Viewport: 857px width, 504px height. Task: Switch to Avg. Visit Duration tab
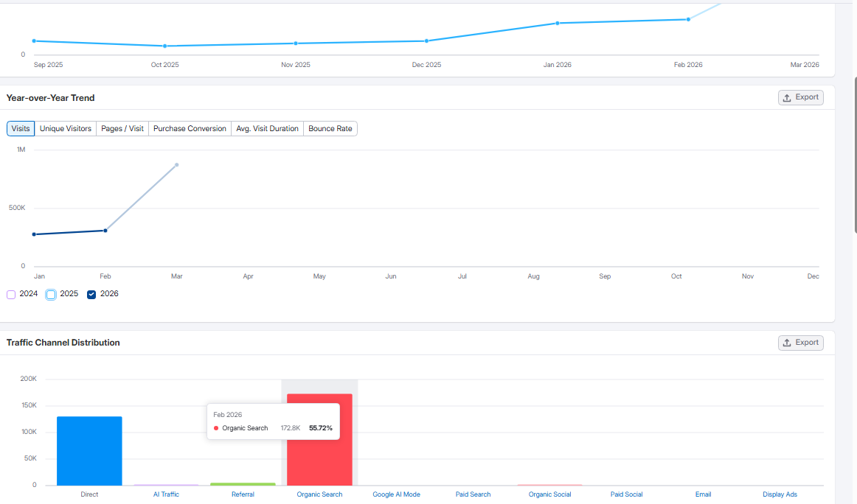267,128
